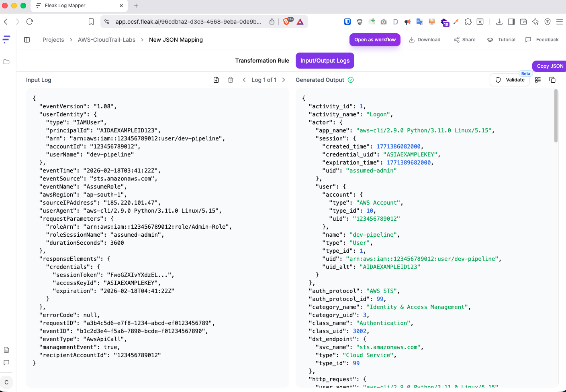
Task: Open the browser hamburger menu
Action: [559, 22]
